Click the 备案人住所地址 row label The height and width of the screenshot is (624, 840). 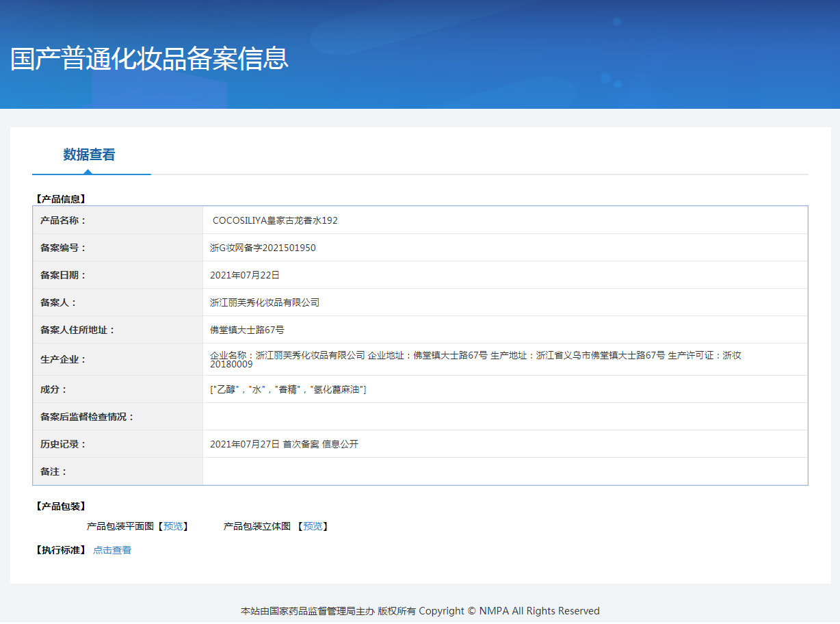pos(78,330)
